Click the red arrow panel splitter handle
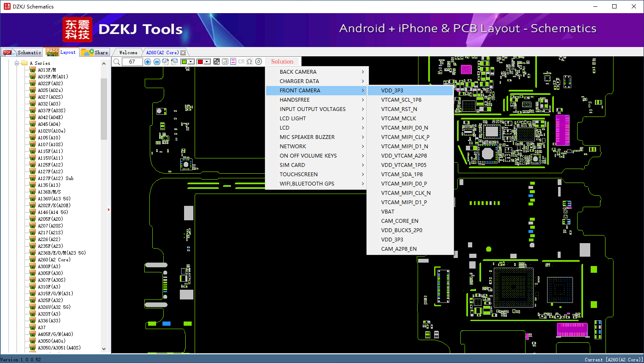 pyautogui.click(x=109, y=209)
